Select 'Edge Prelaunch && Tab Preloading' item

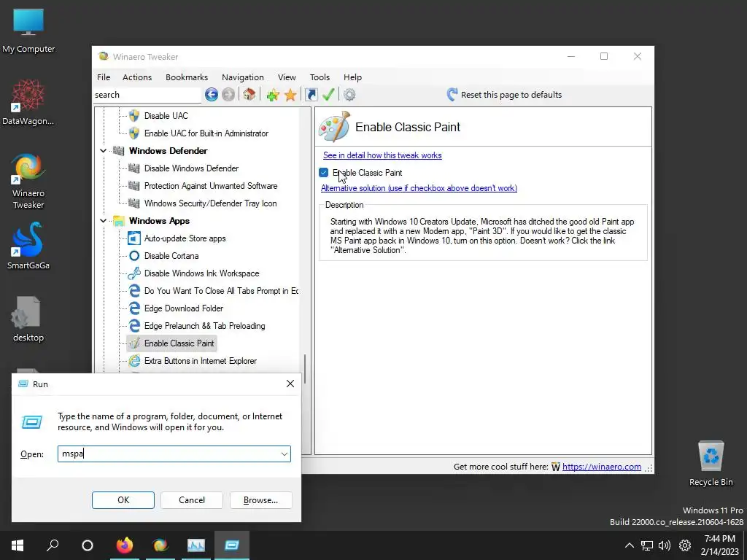[204, 326]
